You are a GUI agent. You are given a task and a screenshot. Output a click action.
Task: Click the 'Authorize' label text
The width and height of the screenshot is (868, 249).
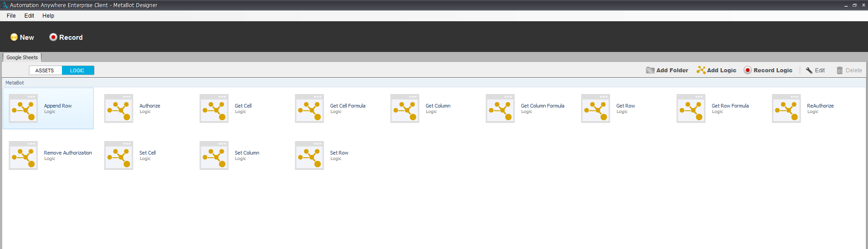tap(150, 106)
